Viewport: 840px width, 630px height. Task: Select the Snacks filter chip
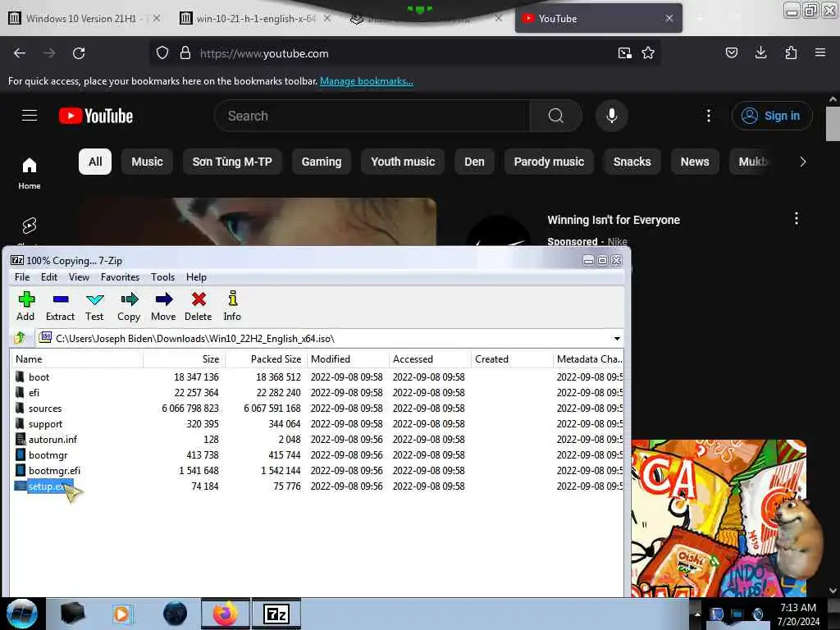coord(632,162)
